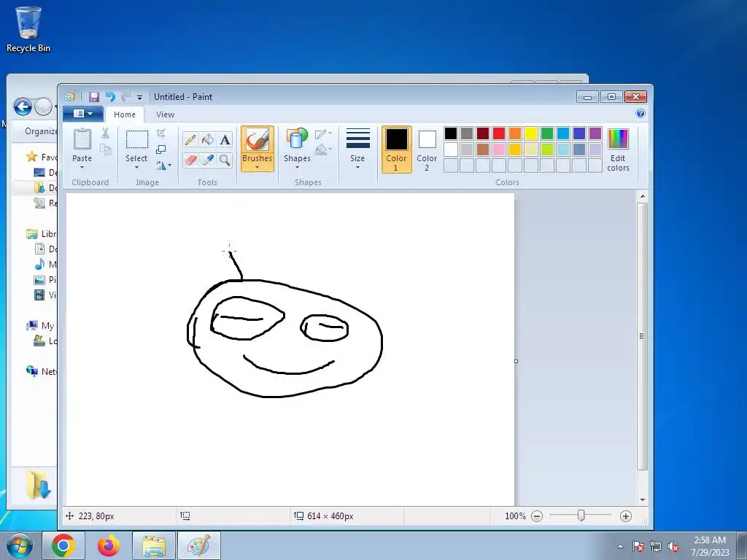
Task: Open the Shape outline dropdown
Action: point(323,134)
